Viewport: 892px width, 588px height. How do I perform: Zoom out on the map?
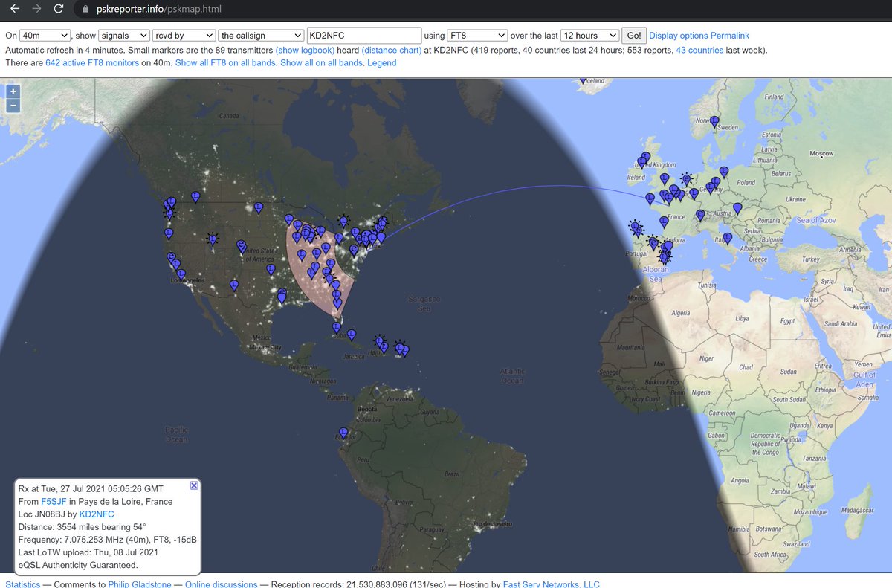(12, 105)
